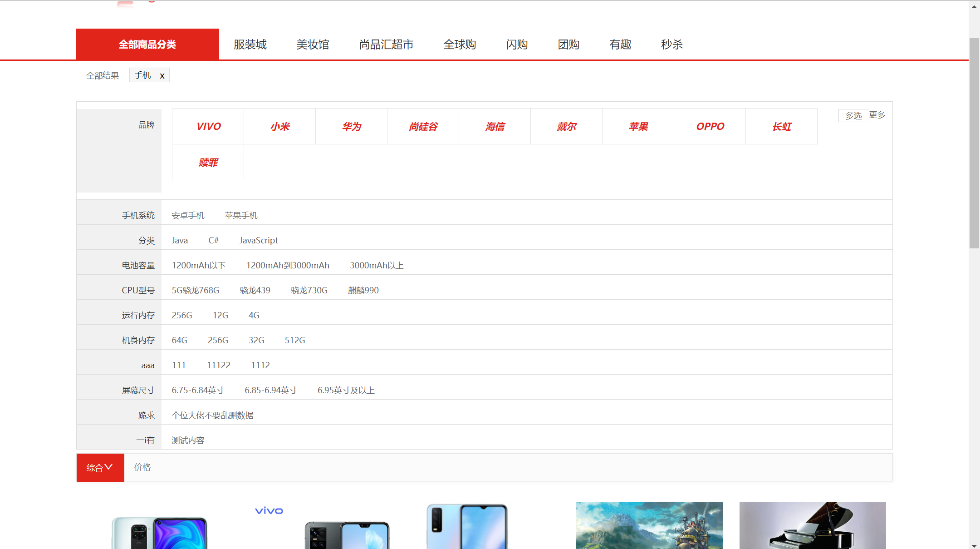Enable 多选 multi-select mode for brands
The width and height of the screenshot is (980, 549).
click(x=853, y=115)
